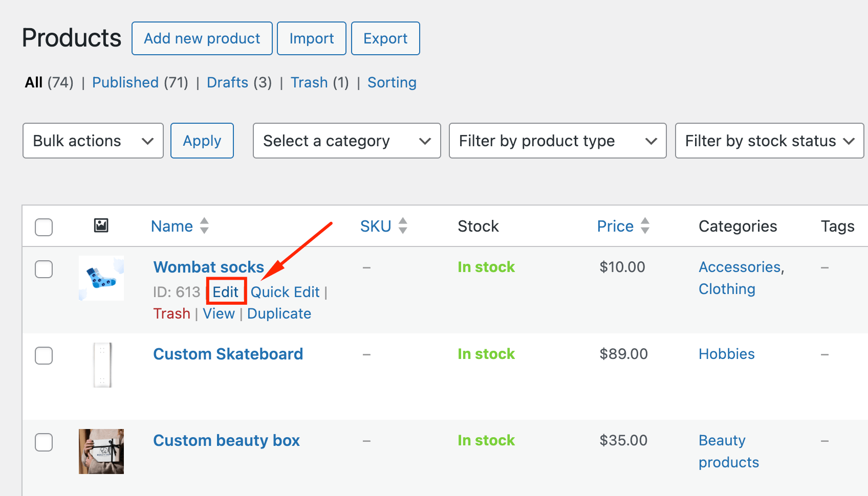Screen dimensions: 868x496
Task: Open the Bulk actions dropdown
Action: pyautogui.click(x=93, y=141)
